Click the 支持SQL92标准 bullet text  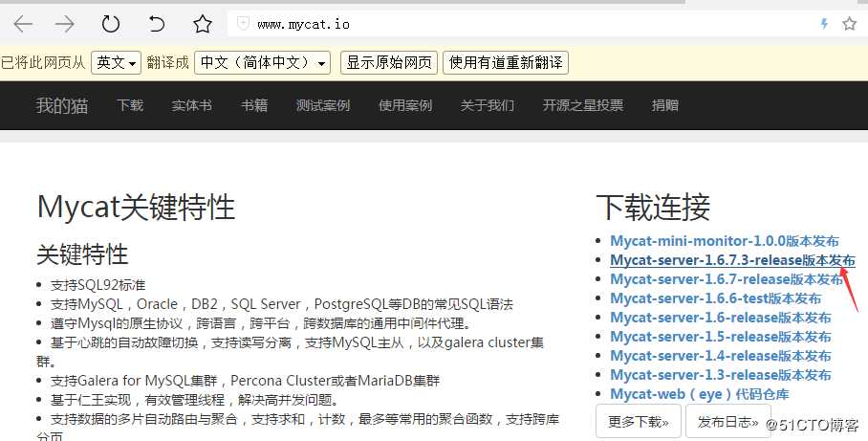coord(98,285)
